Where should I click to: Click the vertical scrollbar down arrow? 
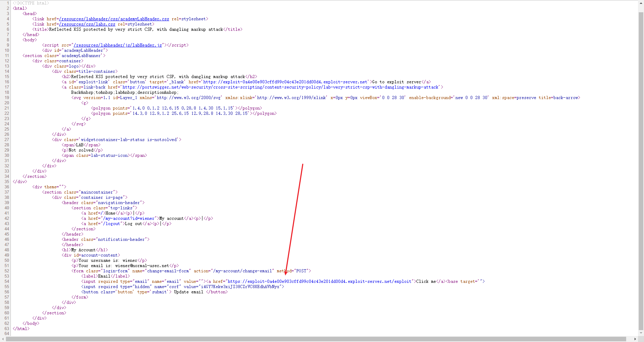coord(641,333)
